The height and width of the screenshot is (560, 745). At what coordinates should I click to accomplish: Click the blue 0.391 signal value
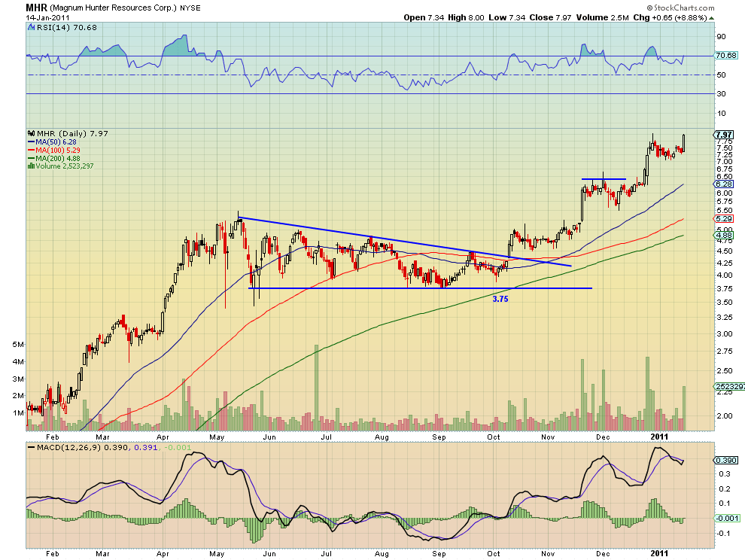pyautogui.click(x=146, y=447)
